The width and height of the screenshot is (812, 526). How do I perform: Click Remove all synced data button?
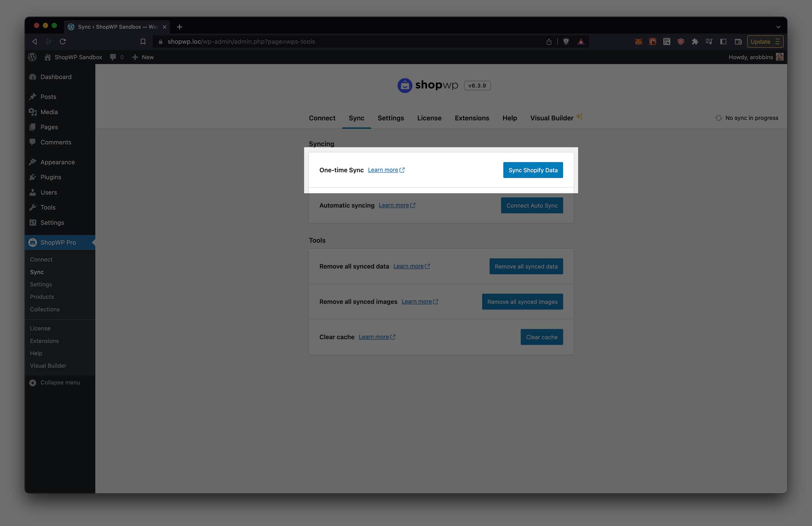[x=526, y=266]
